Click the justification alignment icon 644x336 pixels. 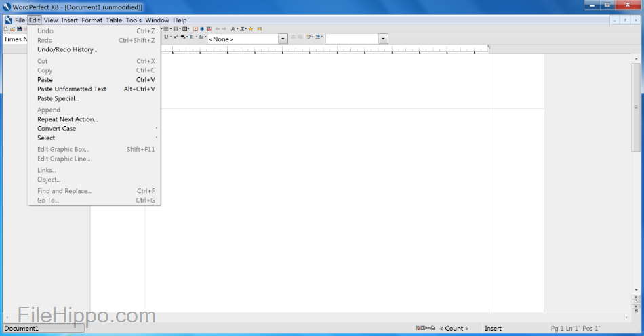point(192,37)
